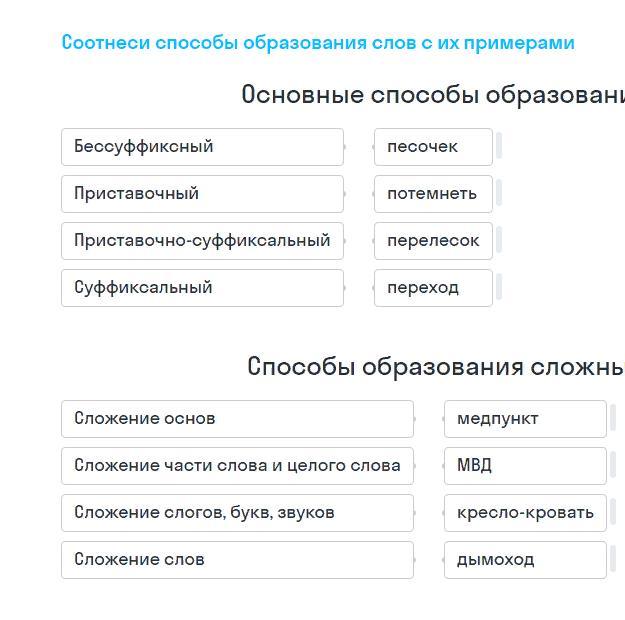The image size is (625, 620).
Task: Click the 'Основные способы образования' heading
Action: coord(432,95)
